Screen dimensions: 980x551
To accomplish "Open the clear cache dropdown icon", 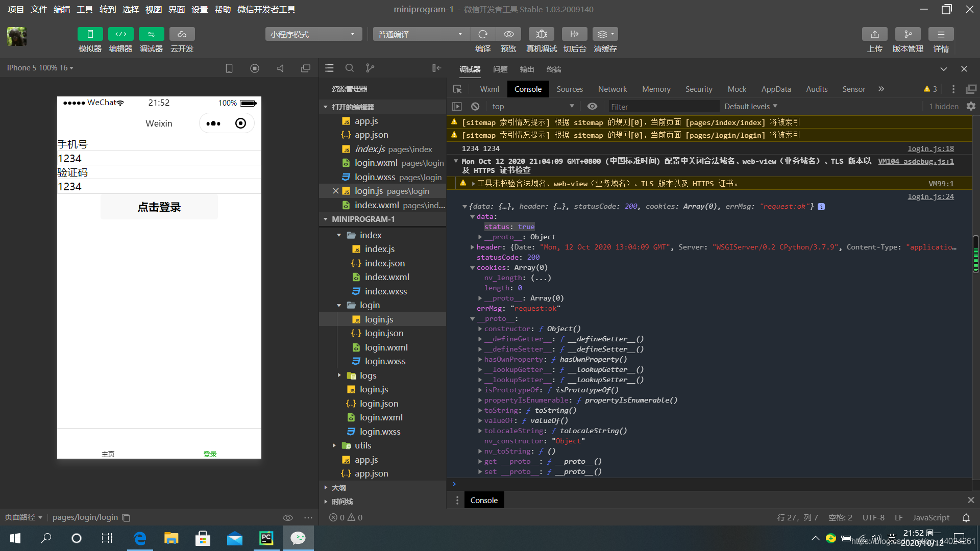I will tap(605, 34).
